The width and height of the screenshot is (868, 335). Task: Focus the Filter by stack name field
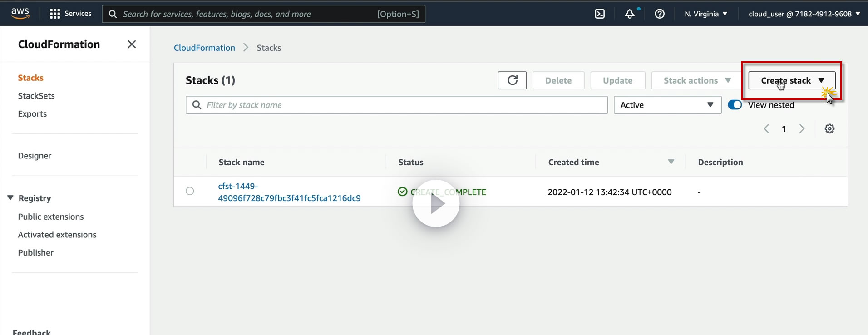tap(397, 105)
